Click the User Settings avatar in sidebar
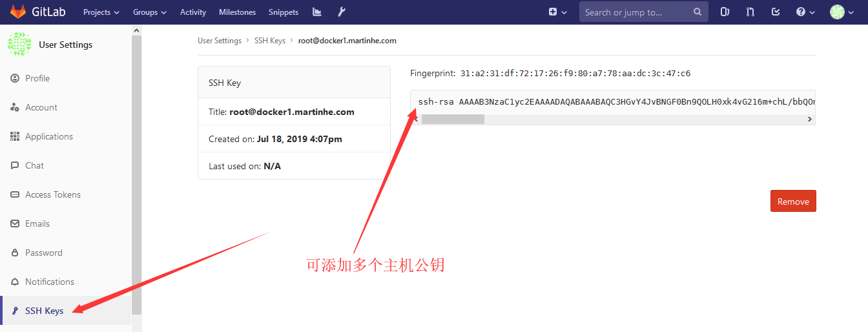 (19, 44)
